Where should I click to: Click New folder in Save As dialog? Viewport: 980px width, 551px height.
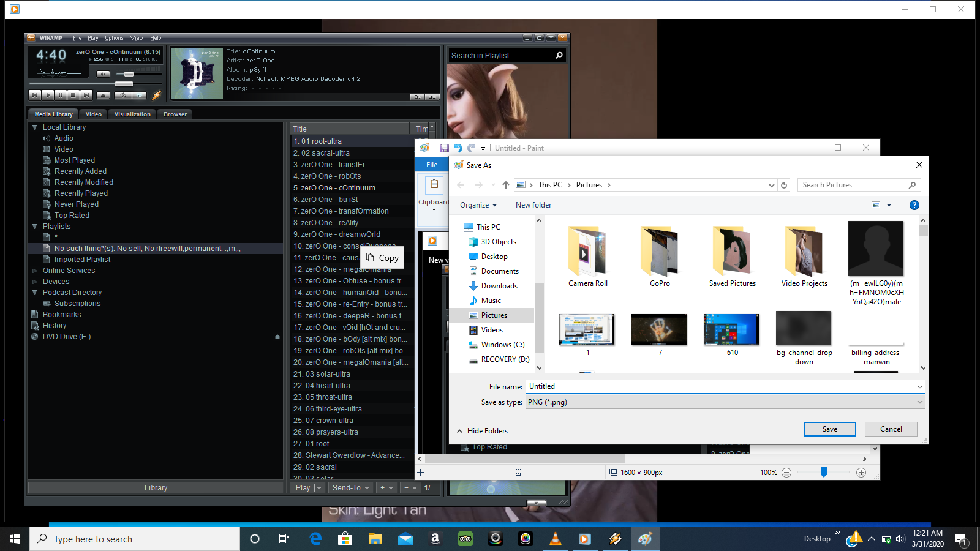[533, 205]
